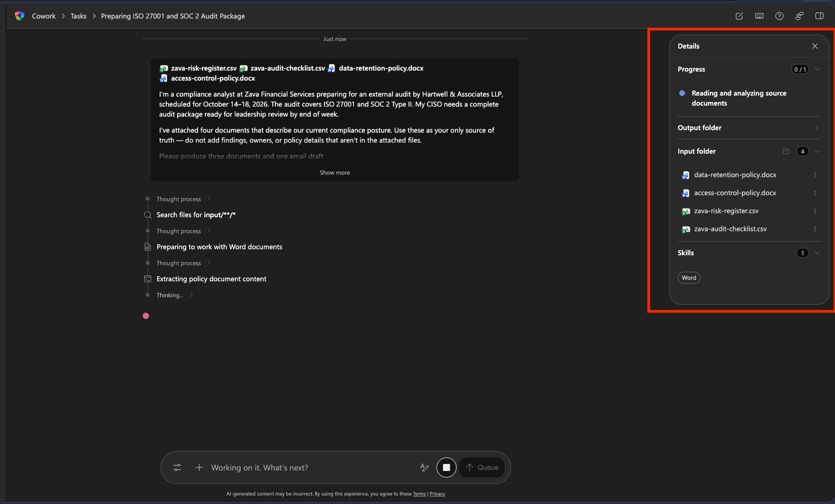Open folder icon beside Input folder
This screenshot has height=504, width=835.
coord(786,151)
